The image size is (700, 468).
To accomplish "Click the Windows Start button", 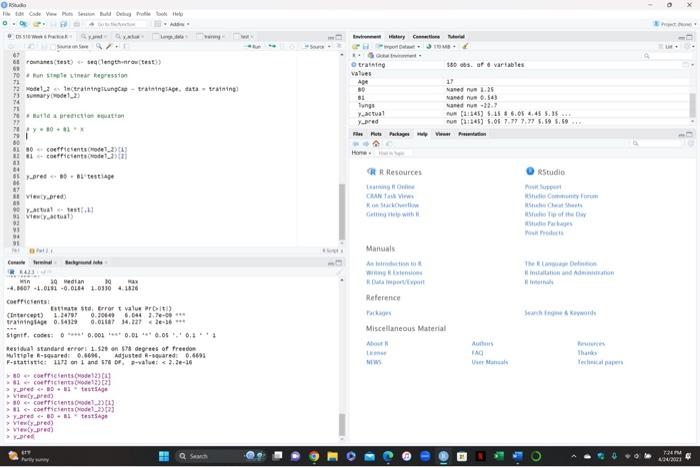I will pyautogui.click(x=164, y=456).
